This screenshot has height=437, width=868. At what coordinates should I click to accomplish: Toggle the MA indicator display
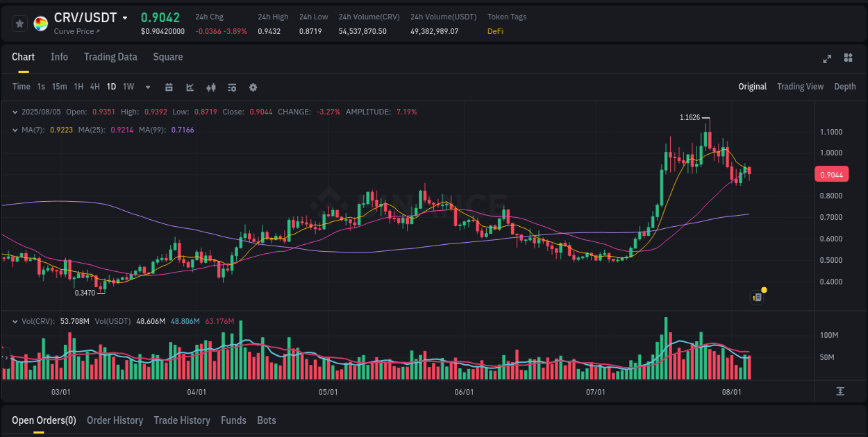(15, 130)
